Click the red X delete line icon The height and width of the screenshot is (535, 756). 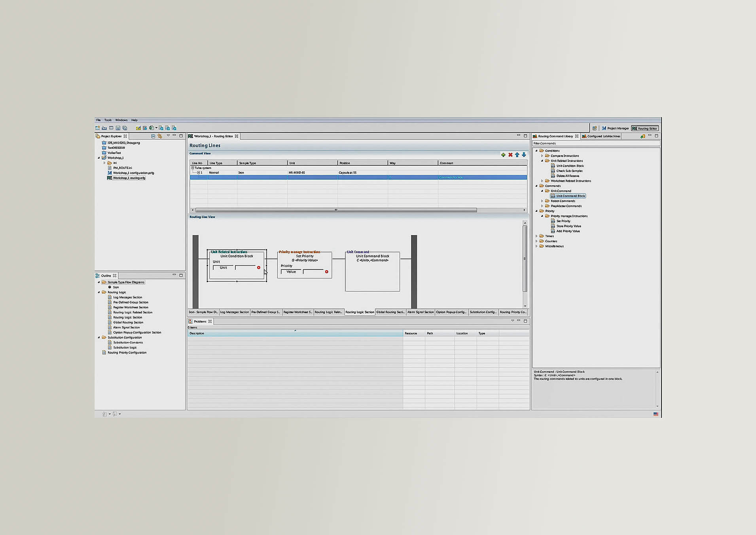(x=510, y=155)
